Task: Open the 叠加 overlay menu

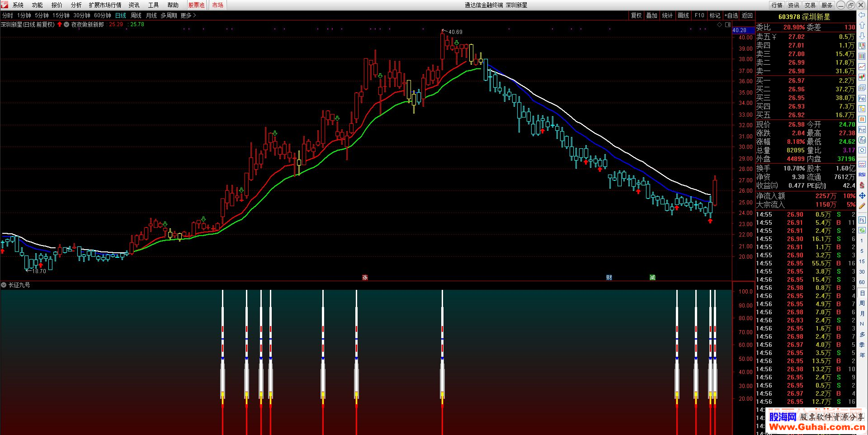Action: click(x=652, y=15)
